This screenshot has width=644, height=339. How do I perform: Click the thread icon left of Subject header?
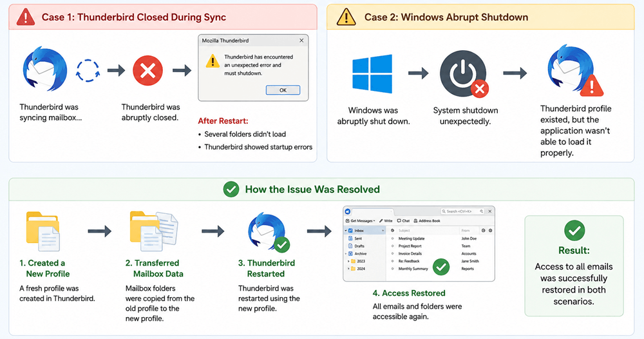tap(393, 231)
